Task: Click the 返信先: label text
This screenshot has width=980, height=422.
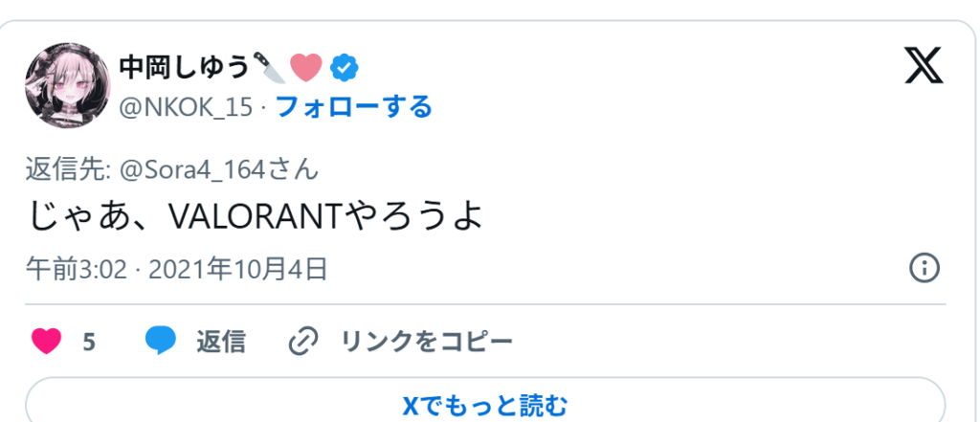Action: click(x=69, y=170)
